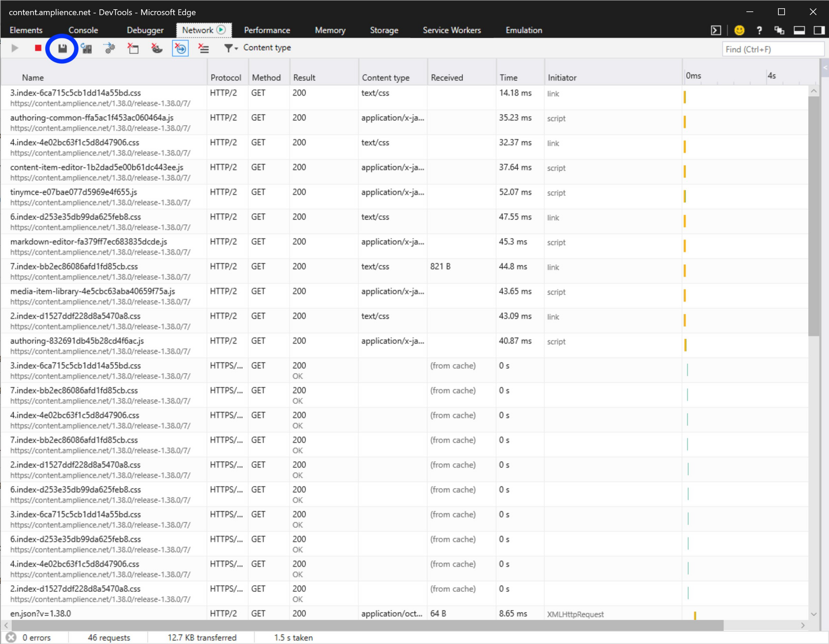Open the Debugger tab
The image size is (829, 644).
click(145, 30)
